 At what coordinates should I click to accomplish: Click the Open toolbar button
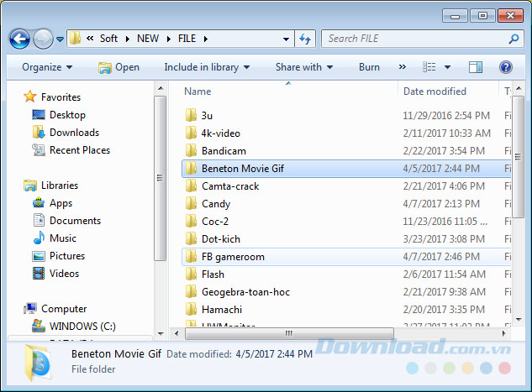tap(119, 67)
